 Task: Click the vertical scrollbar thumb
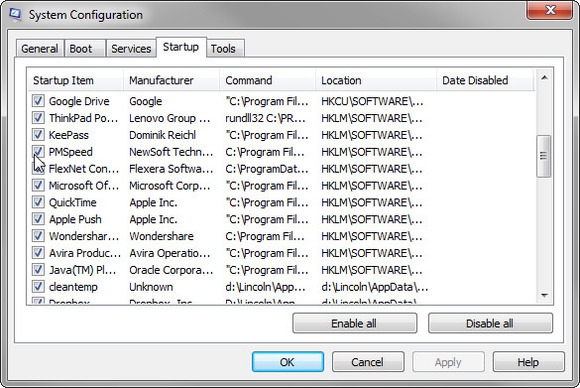[544, 156]
